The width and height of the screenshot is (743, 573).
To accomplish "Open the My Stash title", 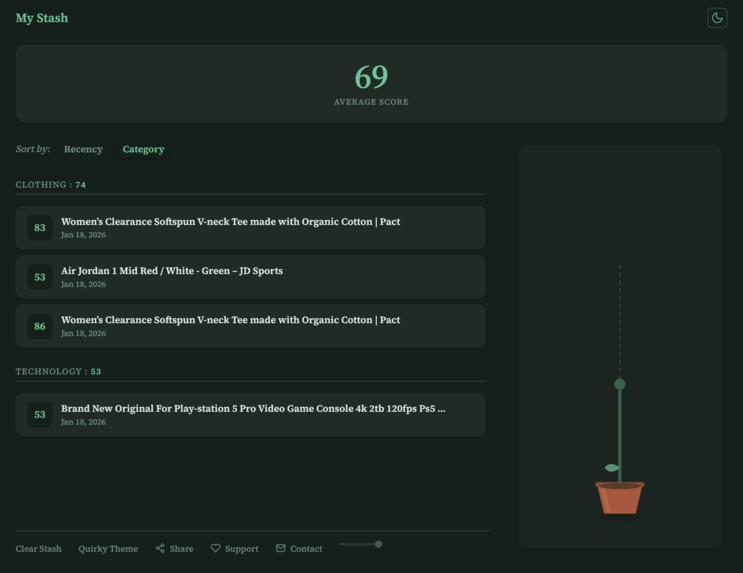I will click(42, 18).
